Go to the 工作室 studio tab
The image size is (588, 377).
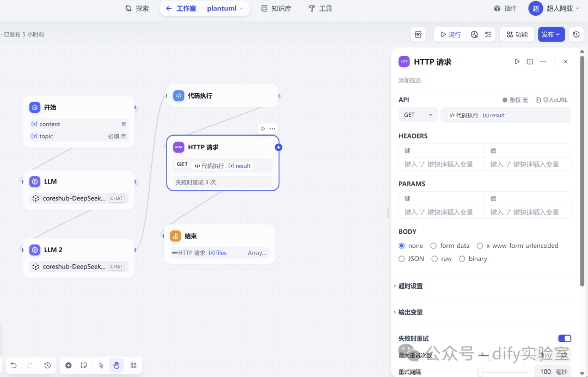(186, 8)
